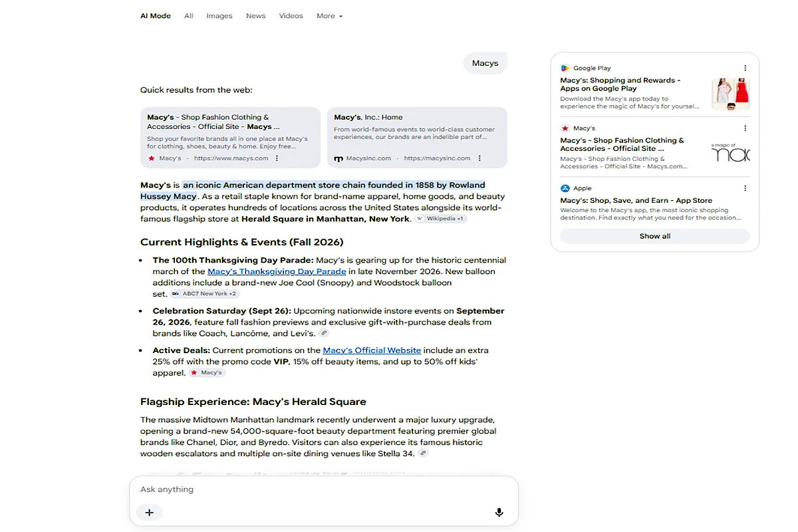798x532 pixels.
Task: Open three-dot menu for Apple result
Action: (745, 188)
